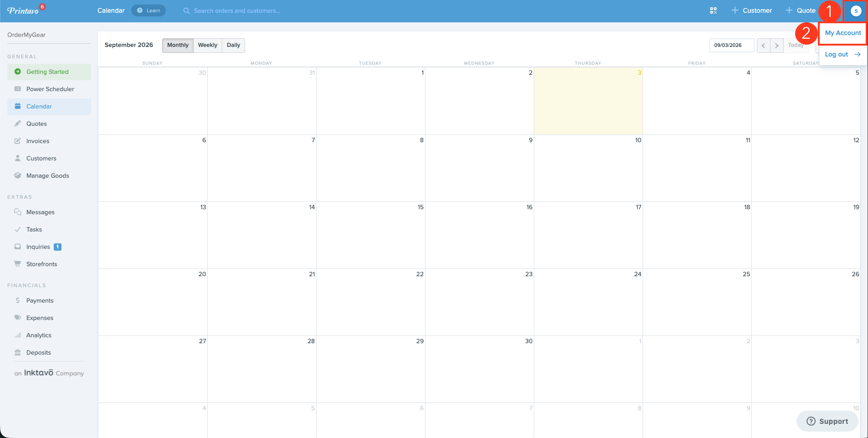Image resolution: width=868 pixels, height=438 pixels.
Task: Click the Expenses tag icon
Action: point(18,318)
